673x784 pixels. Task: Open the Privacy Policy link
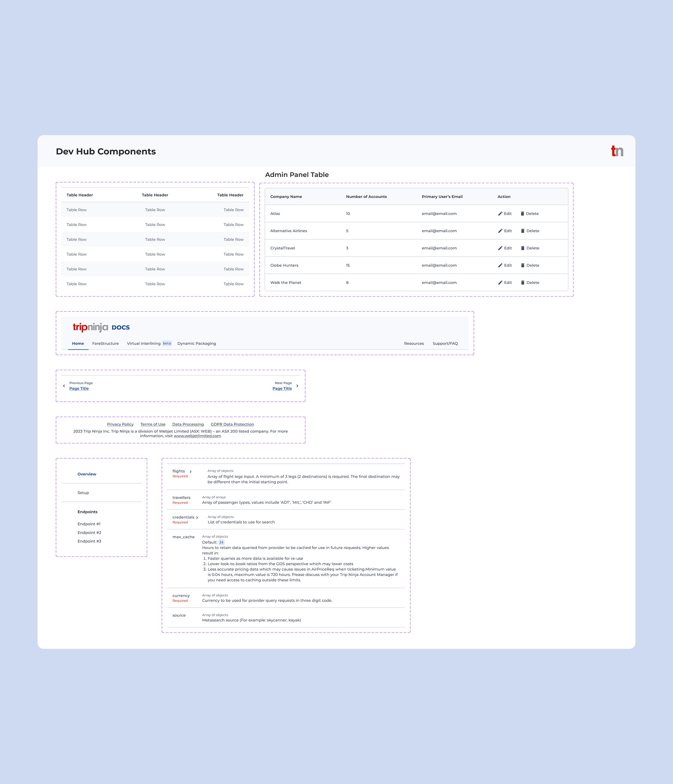[x=121, y=424]
